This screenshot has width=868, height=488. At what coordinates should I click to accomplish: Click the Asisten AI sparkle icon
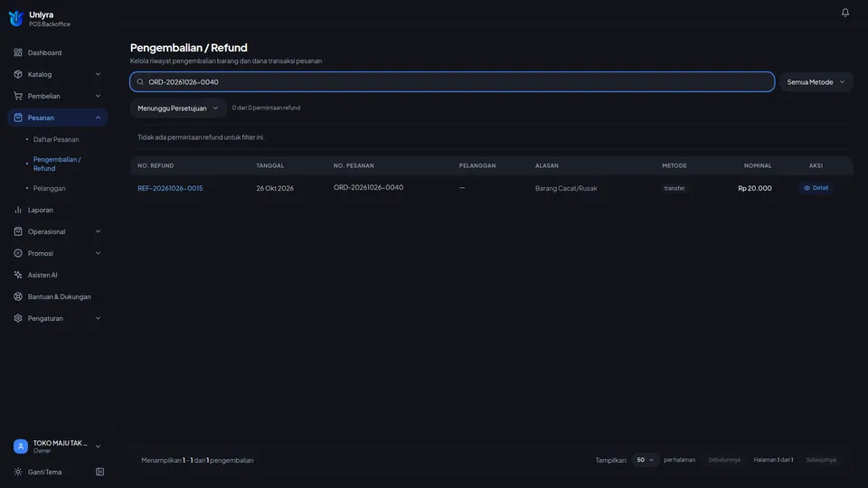[18, 275]
